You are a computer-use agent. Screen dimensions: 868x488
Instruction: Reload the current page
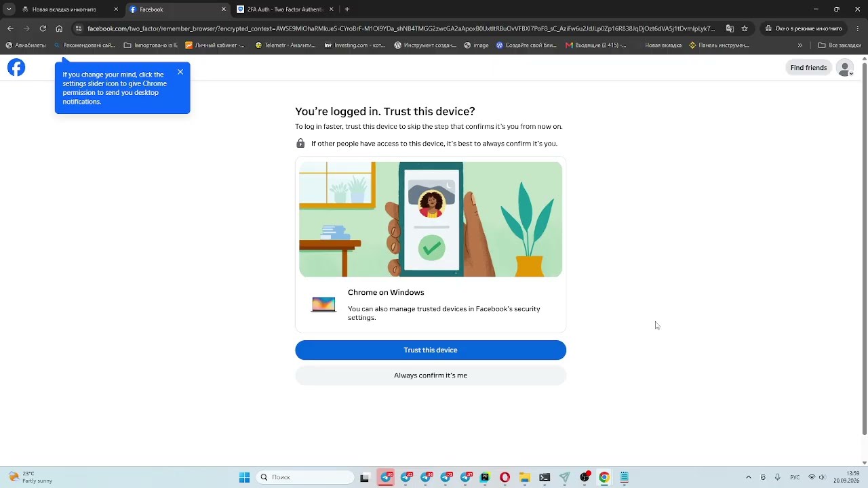(x=43, y=28)
